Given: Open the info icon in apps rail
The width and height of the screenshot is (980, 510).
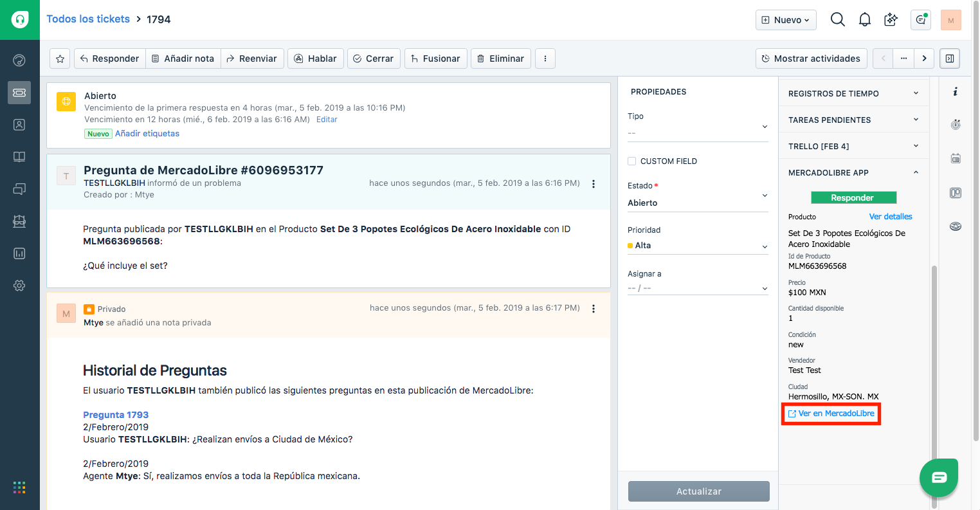Looking at the screenshot, I should (956, 91).
